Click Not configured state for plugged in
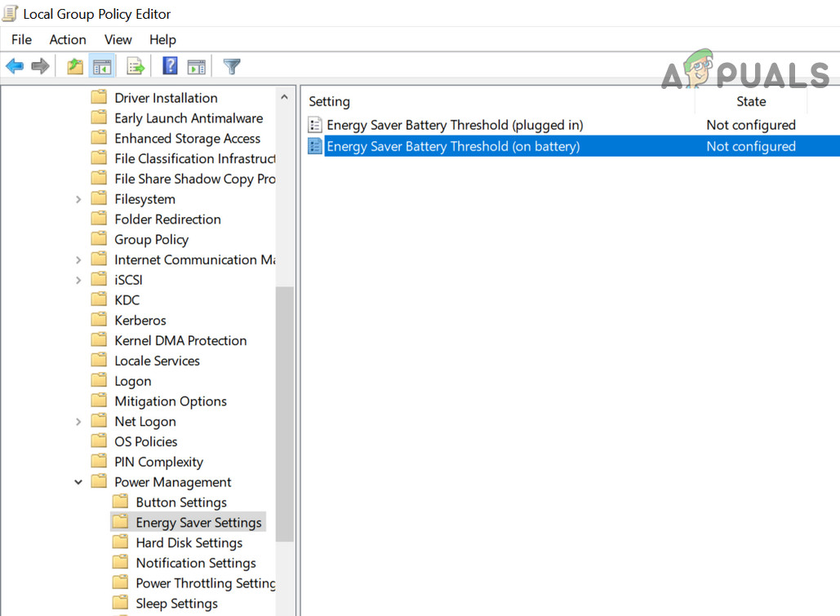This screenshot has width=840, height=616. (x=751, y=125)
